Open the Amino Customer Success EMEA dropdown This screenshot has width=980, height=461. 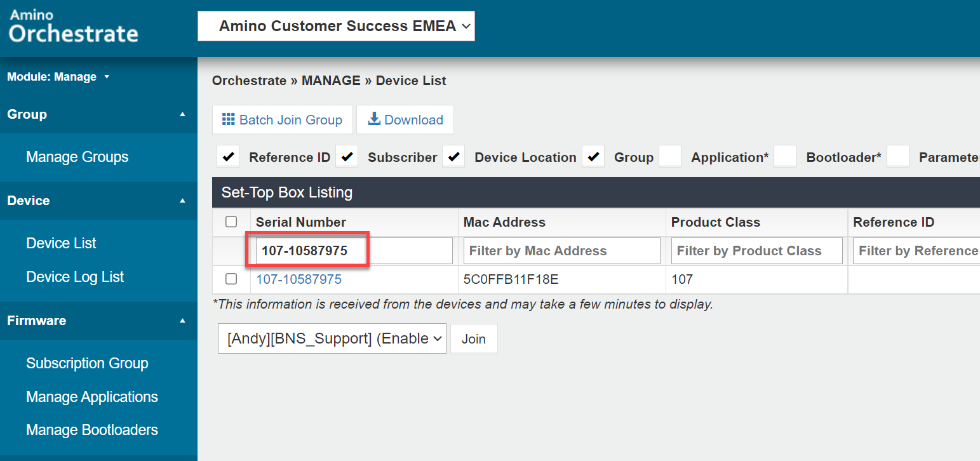336,26
